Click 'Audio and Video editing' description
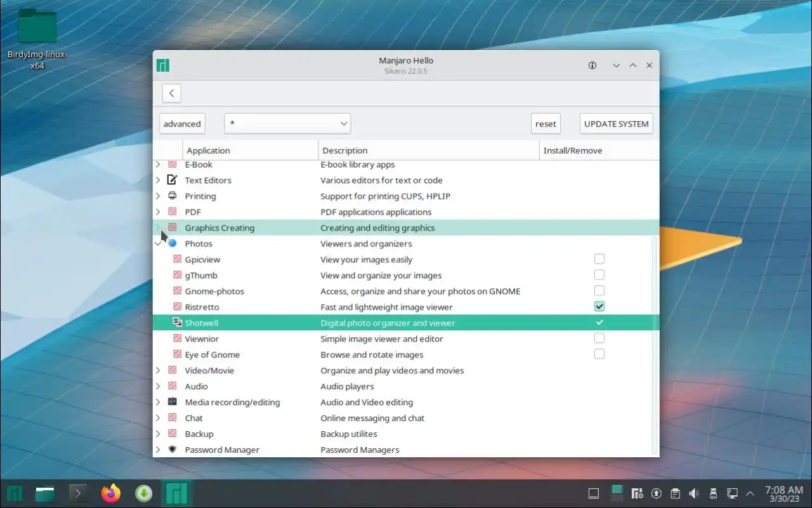This screenshot has height=508, width=812. 367,402
